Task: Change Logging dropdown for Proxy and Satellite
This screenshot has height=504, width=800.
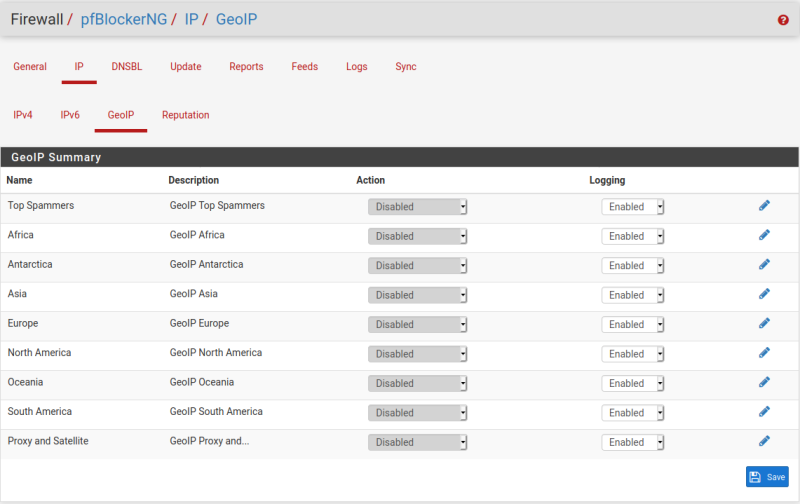Action: tap(632, 442)
